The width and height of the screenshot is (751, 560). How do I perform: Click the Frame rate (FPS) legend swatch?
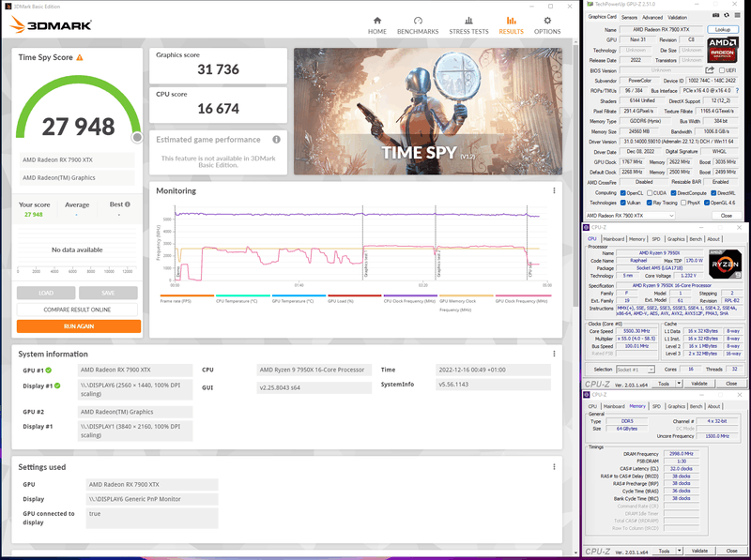point(187,295)
